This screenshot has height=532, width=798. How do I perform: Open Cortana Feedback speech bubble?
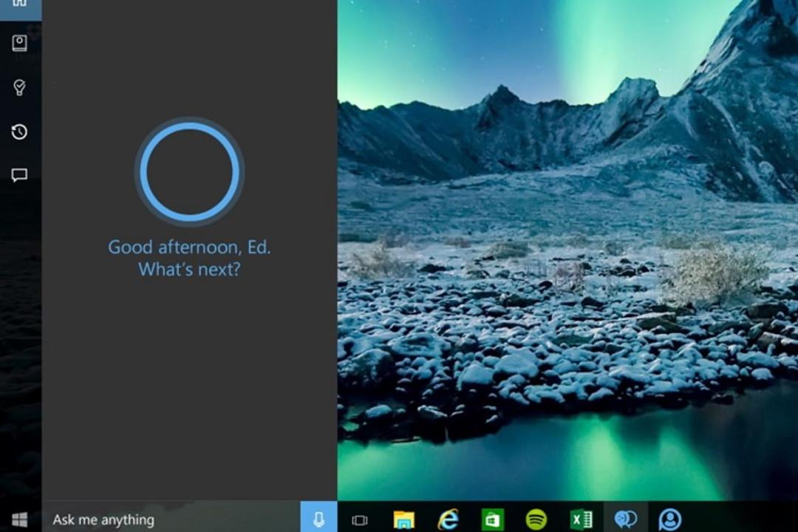coord(19,175)
